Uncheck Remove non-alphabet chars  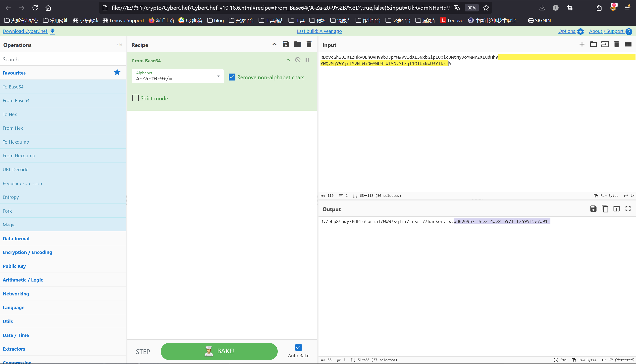click(x=232, y=77)
